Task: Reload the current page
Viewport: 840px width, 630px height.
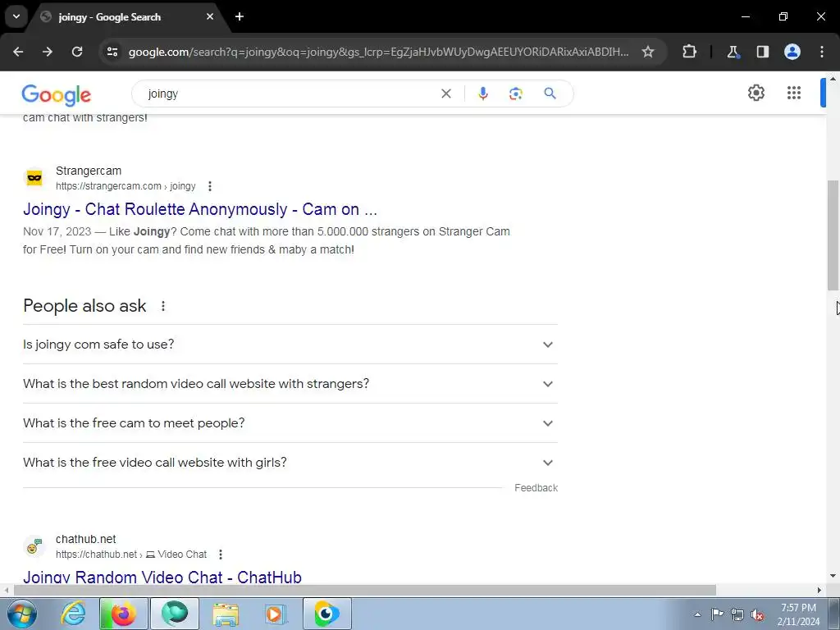Action: [x=77, y=52]
